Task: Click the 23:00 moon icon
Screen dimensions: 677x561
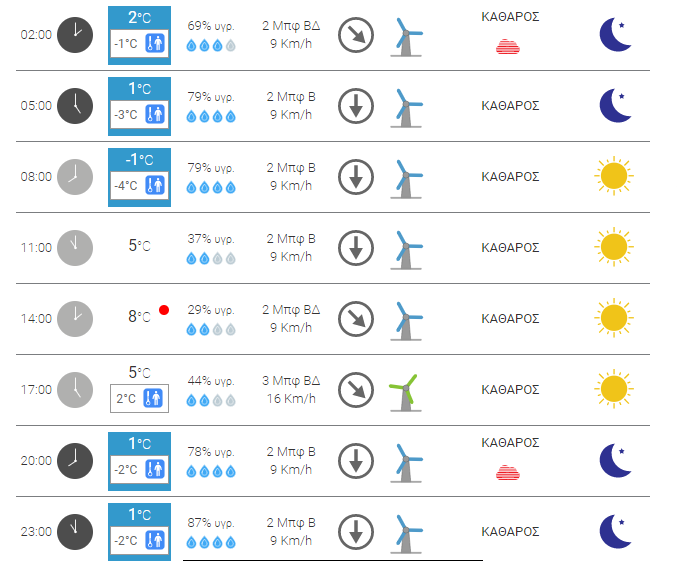Action: (x=615, y=532)
